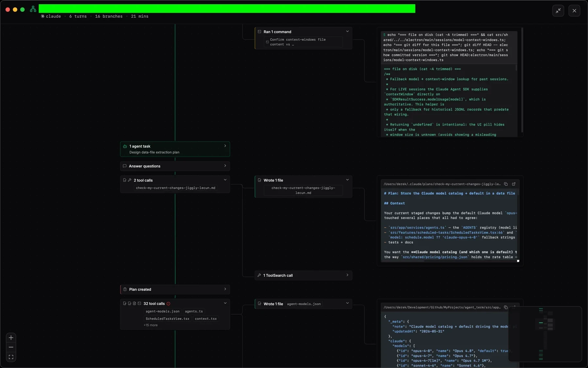The image size is (588, 368).
Task: Click the "updatedAt": "2026-05-31" line in the JSON
Action: tap(418, 331)
